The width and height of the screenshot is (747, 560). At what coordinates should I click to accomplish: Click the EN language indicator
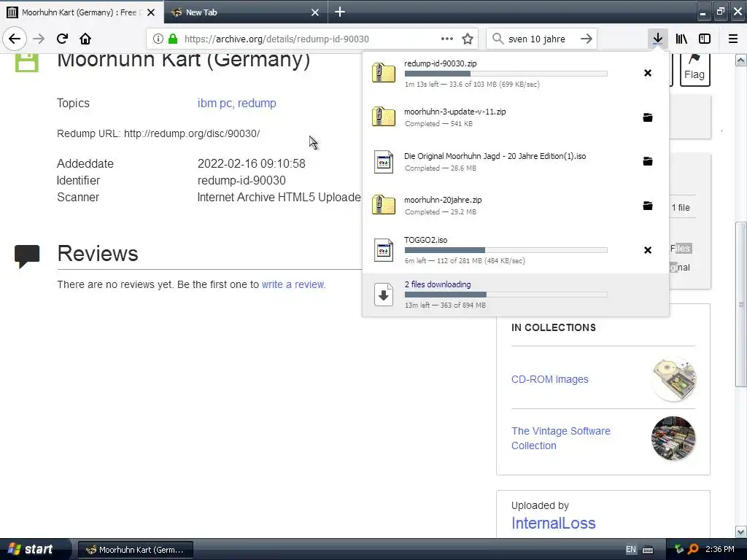[x=630, y=550]
